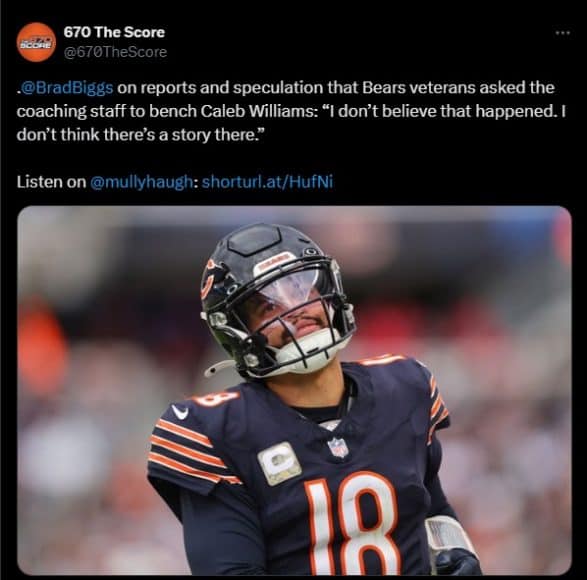Click the "Listen on" text line
Image resolution: width=587 pixels, height=580 pixels.
pyautogui.click(x=175, y=182)
